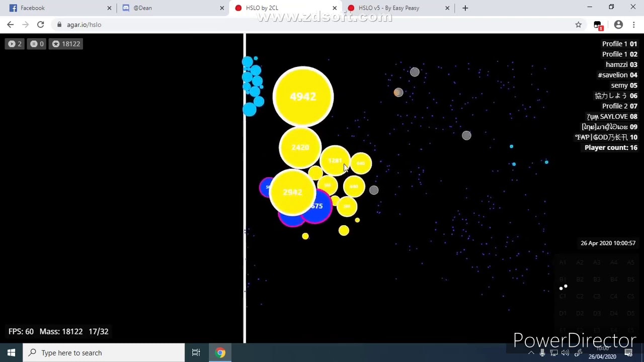Click leaderboard entry semy 05

(624, 85)
